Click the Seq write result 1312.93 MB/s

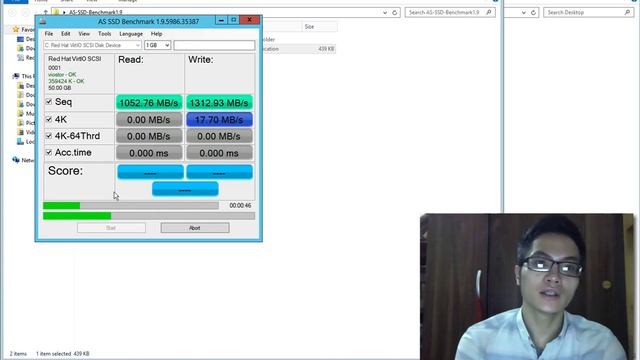(x=219, y=103)
